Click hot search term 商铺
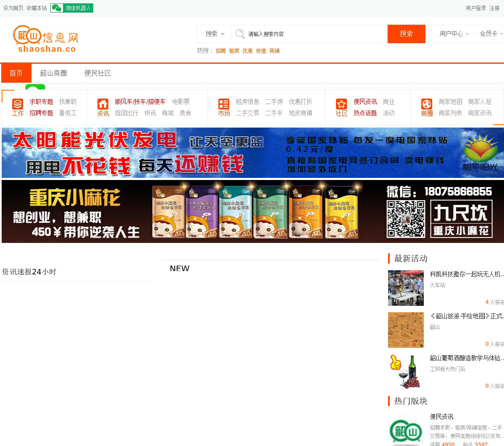The image size is (504, 446). pos(275,51)
